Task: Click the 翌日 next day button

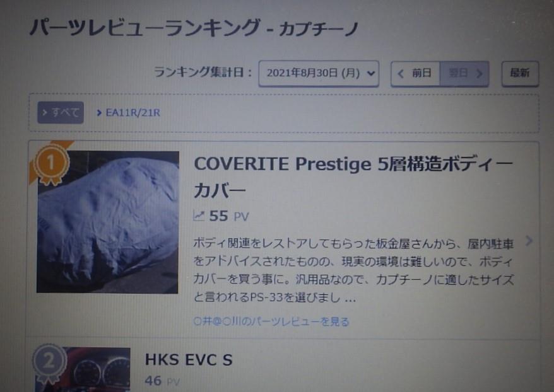Action: coord(464,73)
